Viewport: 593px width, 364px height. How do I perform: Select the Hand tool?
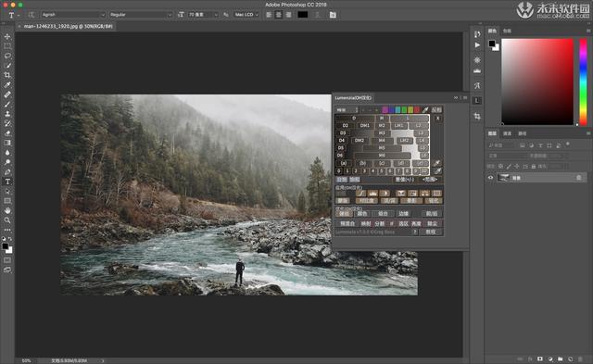(x=7, y=210)
